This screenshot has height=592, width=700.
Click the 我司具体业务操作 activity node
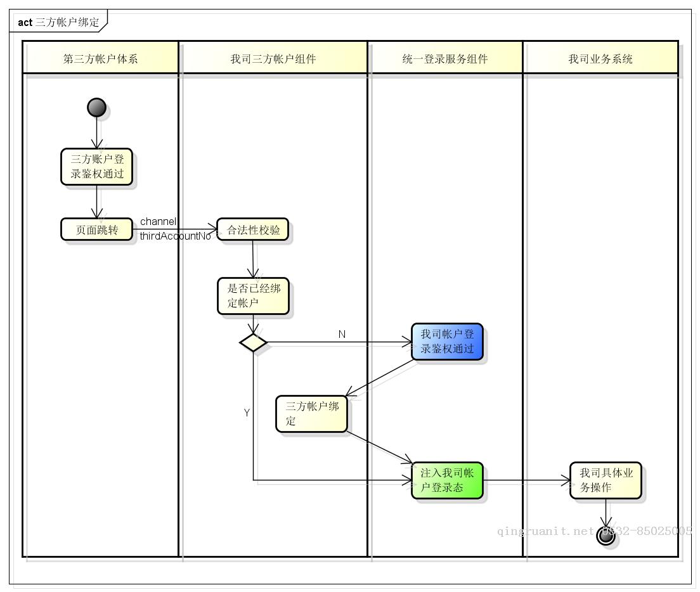(x=606, y=480)
